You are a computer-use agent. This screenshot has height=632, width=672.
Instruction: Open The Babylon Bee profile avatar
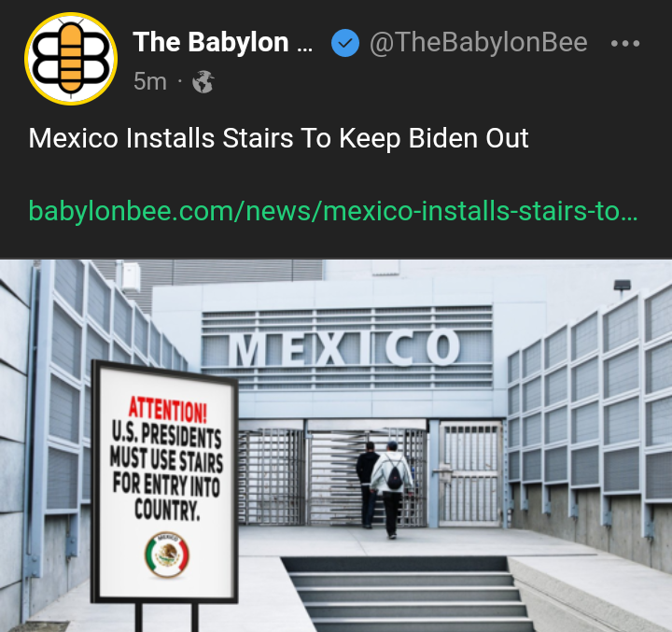coord(71,59)
